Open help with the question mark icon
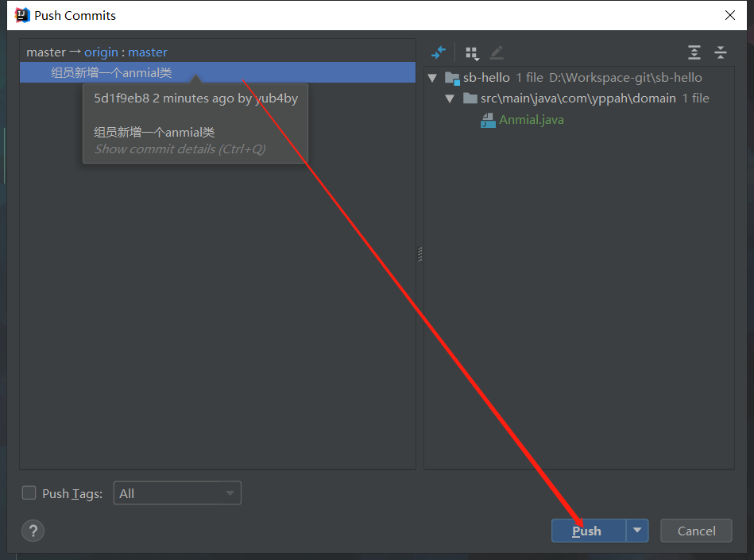Image resolution: width=754 pixels, height=560 pixels. pos(33,531)
